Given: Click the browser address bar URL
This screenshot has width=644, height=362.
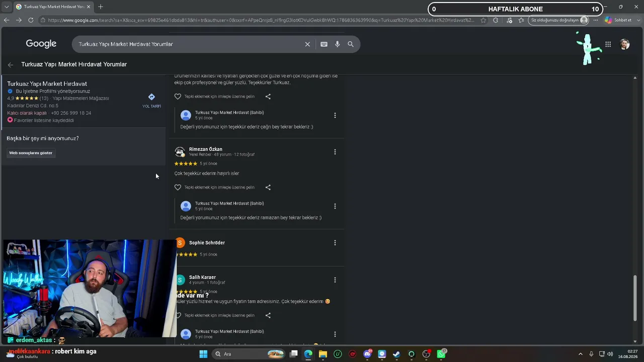Looking at the screenshot, I should tap(261, 20).
